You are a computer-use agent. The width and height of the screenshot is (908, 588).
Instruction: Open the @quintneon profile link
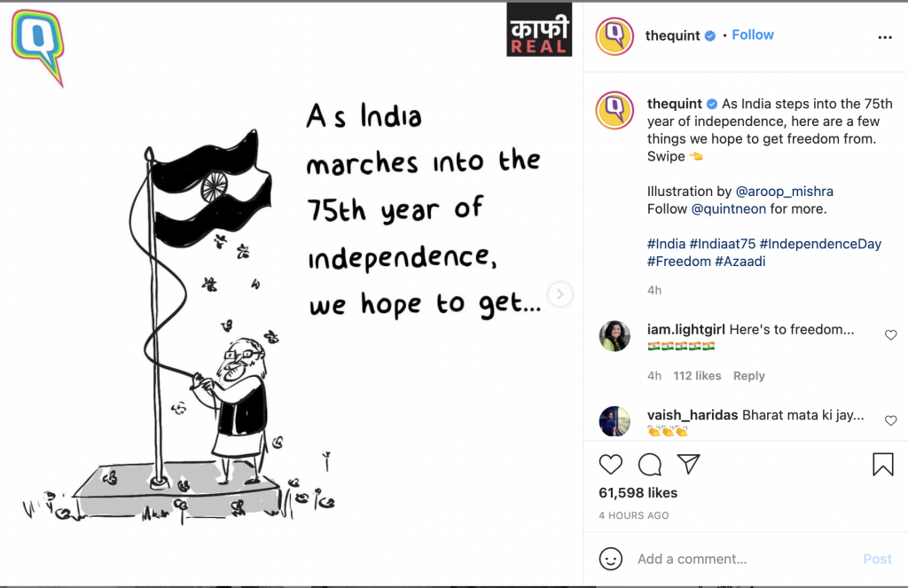[x=729, y=208]
